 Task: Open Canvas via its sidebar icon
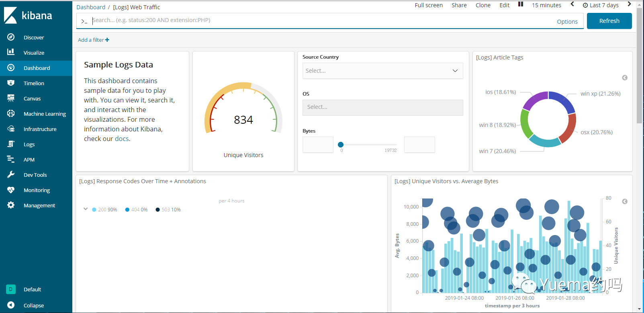click(11, 98)
